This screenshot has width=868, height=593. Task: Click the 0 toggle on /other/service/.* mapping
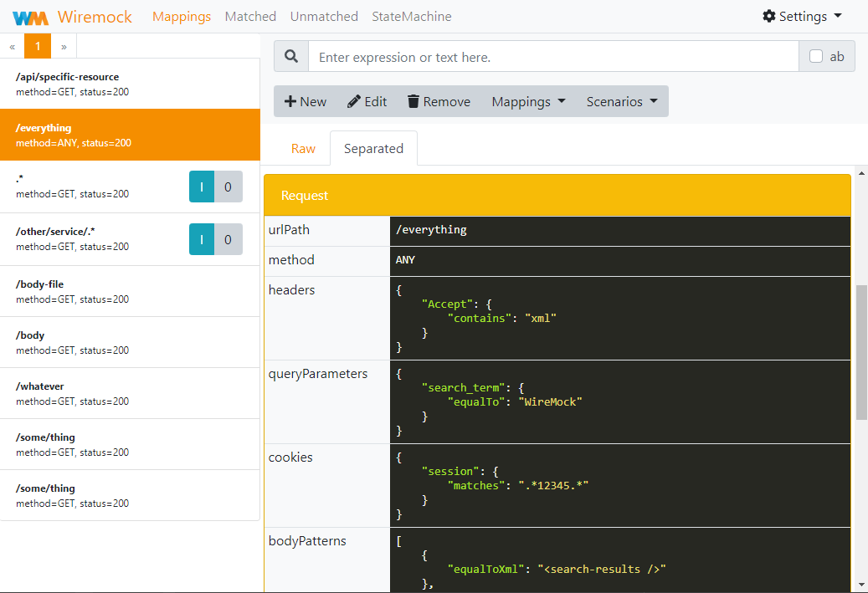pos(228,239)
